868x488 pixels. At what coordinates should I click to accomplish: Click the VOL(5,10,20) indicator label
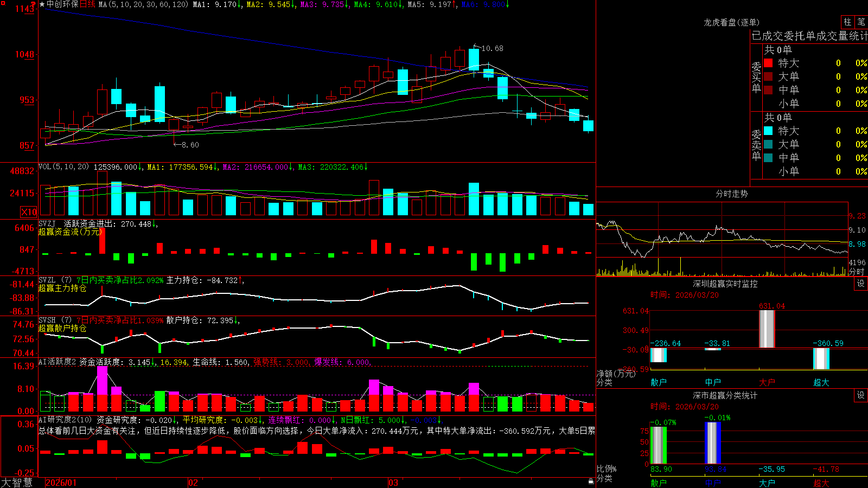point(64,167)
